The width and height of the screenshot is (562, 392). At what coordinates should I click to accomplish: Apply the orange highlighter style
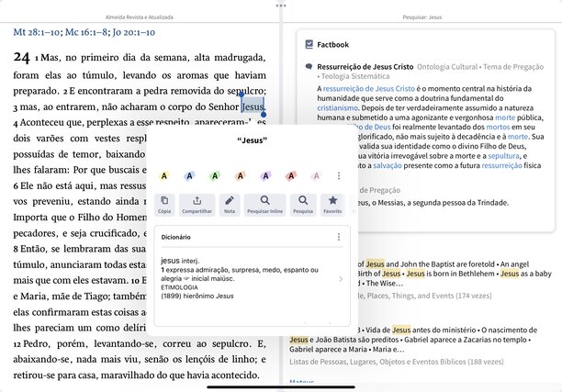[x=241, y=176]
